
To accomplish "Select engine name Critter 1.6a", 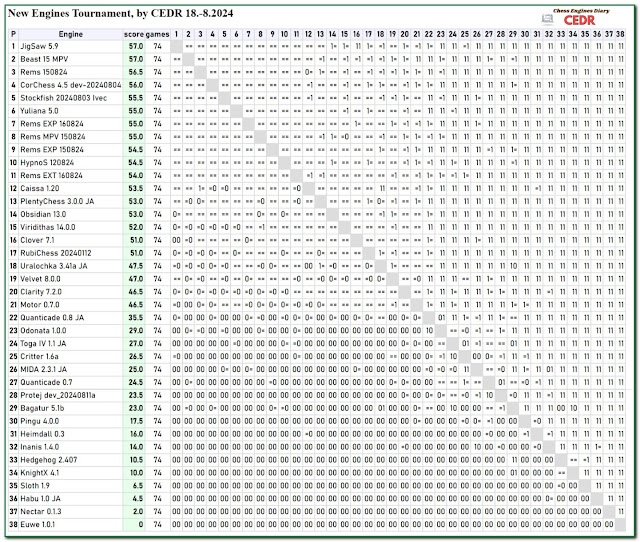I will pos(39,356).
